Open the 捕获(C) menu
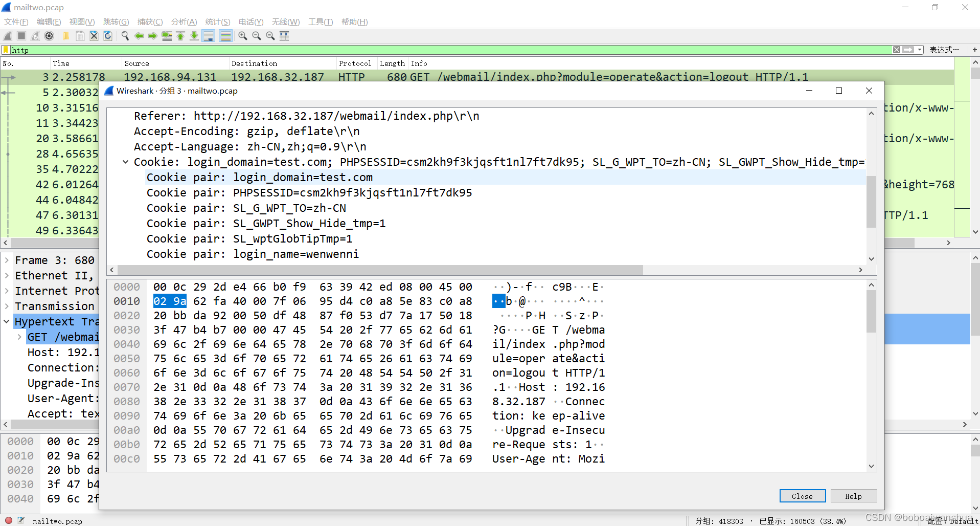The width and height of the screenshot is (980, 526). pos(150,22)
